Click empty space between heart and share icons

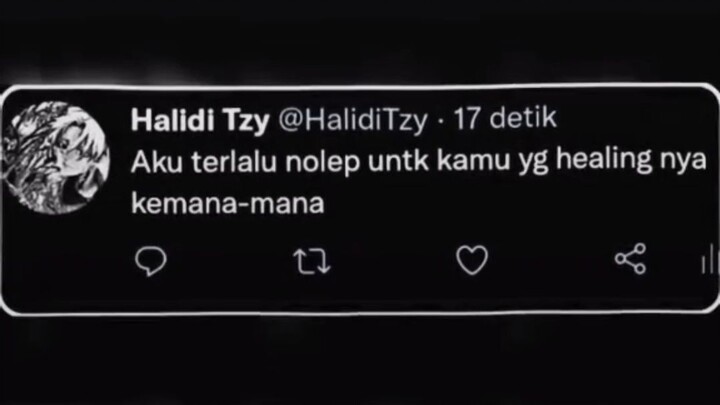[551, 260]
